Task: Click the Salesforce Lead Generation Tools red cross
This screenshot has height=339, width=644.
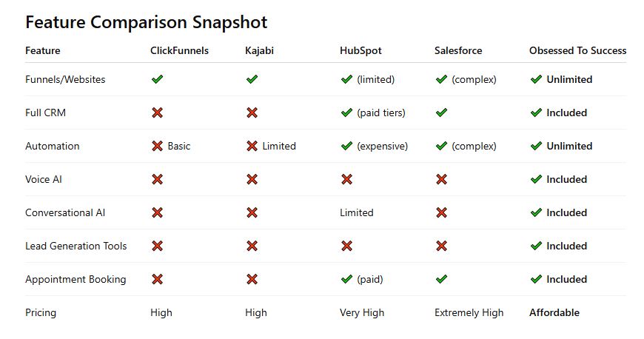Action: click(441, 246)
